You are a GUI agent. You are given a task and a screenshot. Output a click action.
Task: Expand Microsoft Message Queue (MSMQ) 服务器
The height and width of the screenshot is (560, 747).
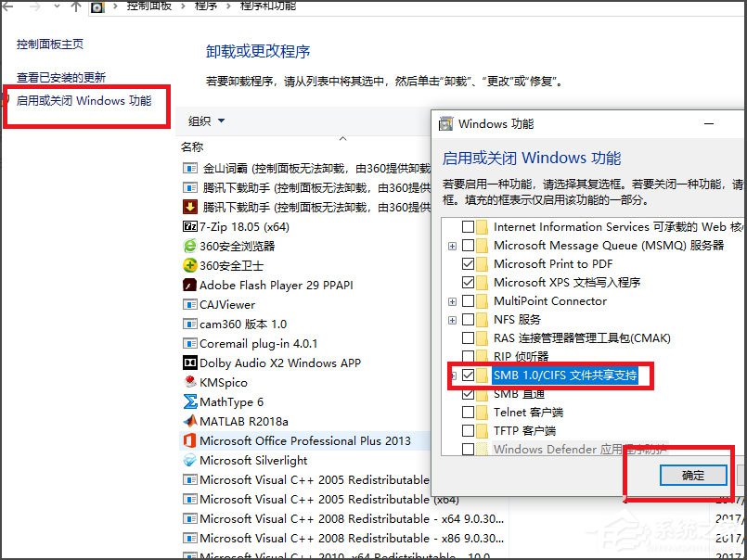451,245
